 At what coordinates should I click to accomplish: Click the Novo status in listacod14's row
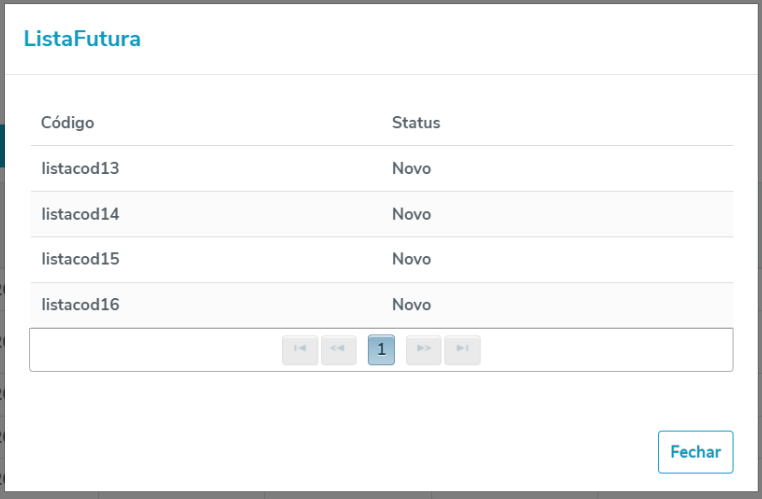[411, 214]
